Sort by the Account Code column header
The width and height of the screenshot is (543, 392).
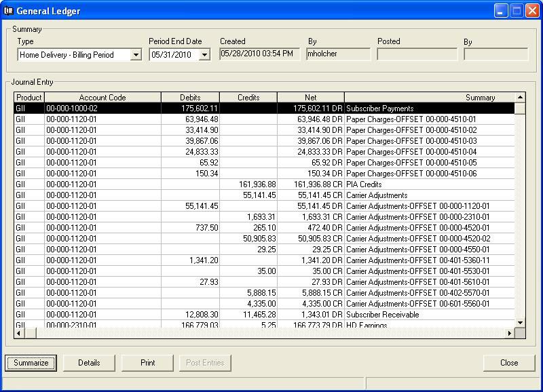102,98
